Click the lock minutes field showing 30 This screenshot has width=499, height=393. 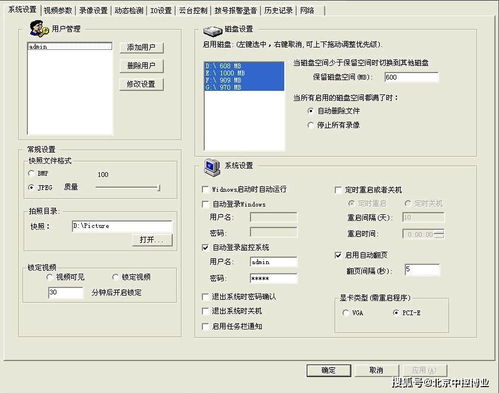[66, 293]
